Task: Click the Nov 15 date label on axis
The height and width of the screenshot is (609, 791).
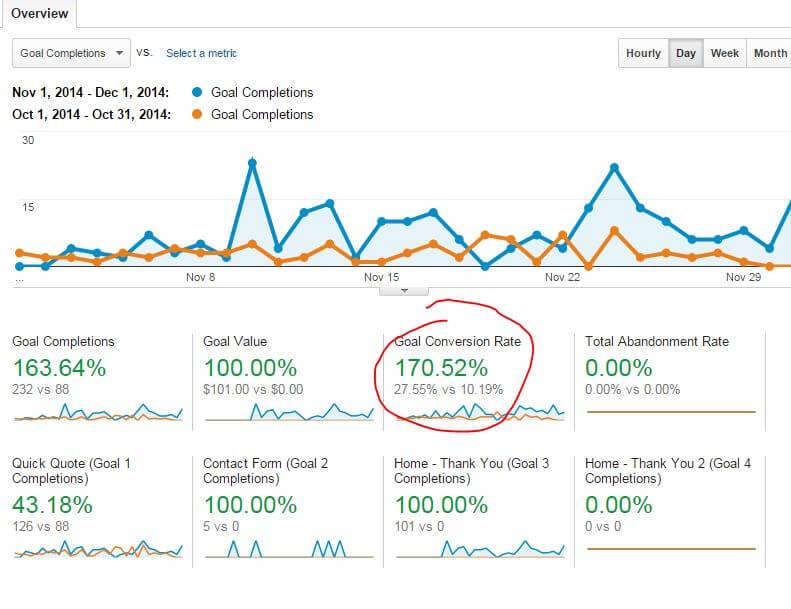Action: coord(381,277)
